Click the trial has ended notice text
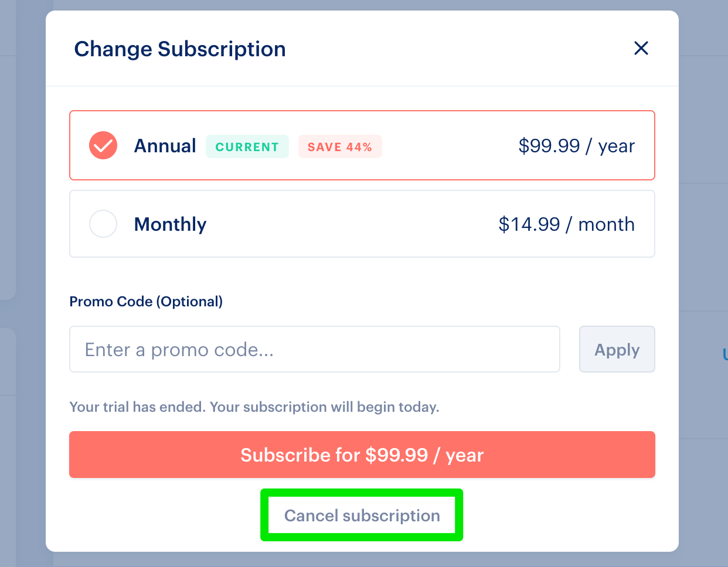728x567 pixels. tap(254, 407)
